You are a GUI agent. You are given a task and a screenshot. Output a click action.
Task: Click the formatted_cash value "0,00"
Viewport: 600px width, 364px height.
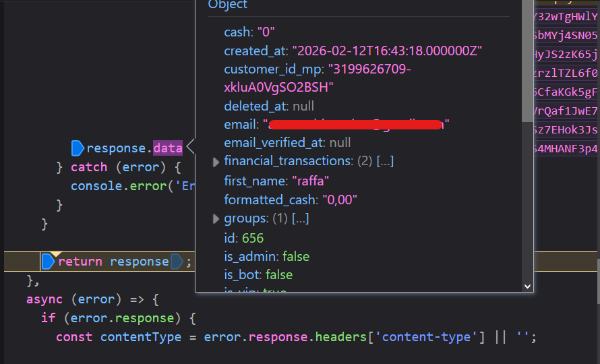[340, 200]
